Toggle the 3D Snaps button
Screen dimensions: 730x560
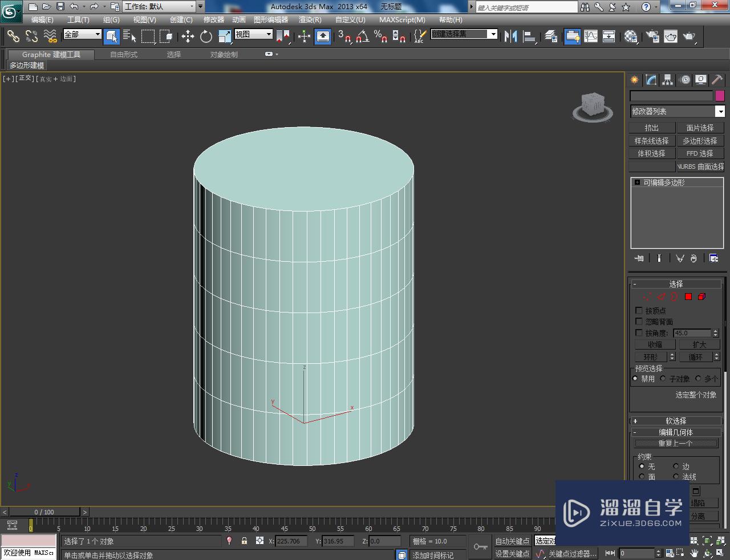click(x=344, y=36)
